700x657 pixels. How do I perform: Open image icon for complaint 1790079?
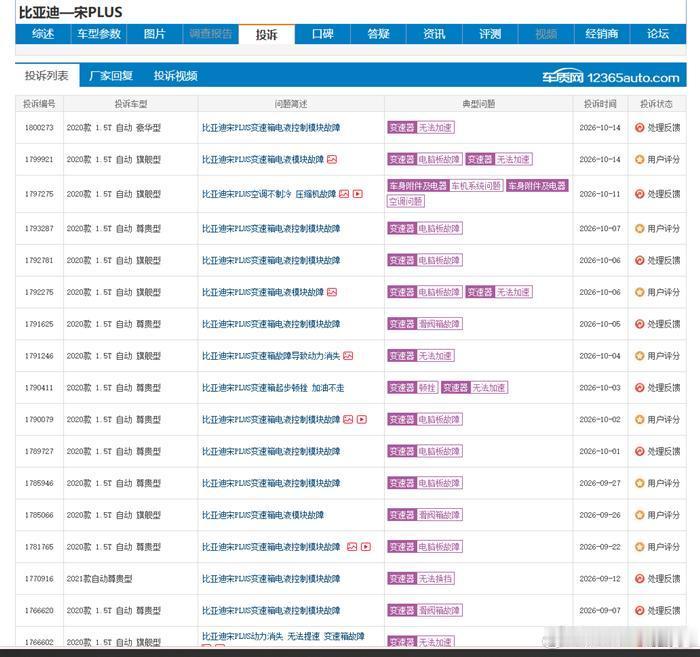(348, 420)
